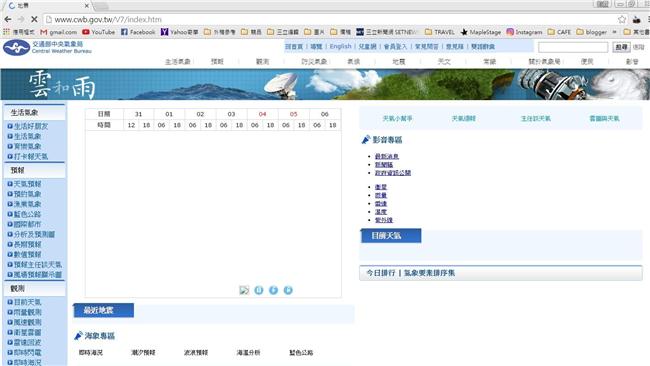Click the address bar URL

coord(108,19)
